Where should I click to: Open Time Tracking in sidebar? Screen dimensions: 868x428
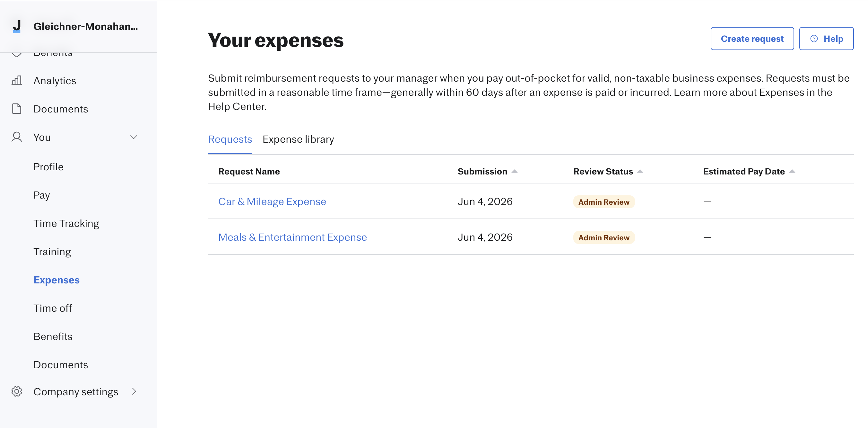point(66,223)
